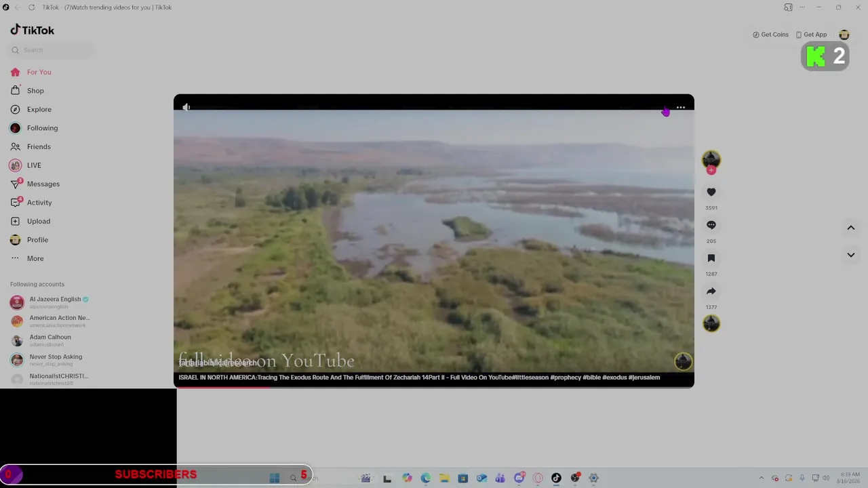The width and height of the screenshot is (868, 488).
Task: Click the TikTok taskbar icon
Action: (x=556, y=478)
